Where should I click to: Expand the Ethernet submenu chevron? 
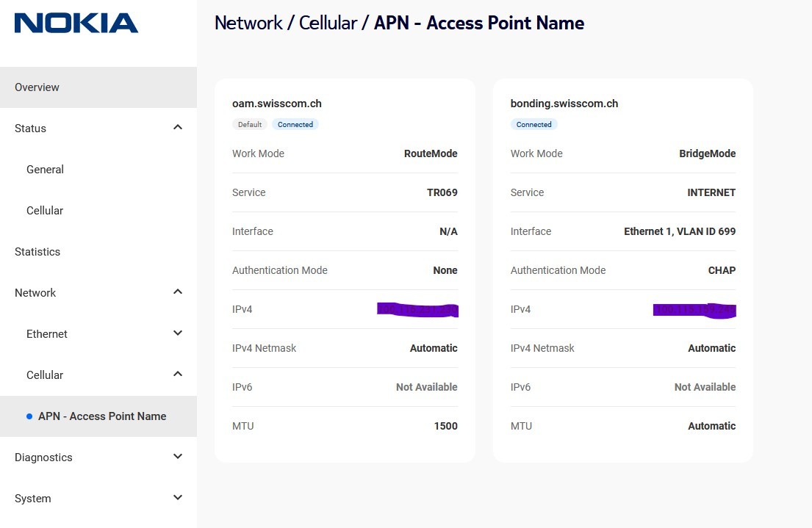click(177, 333)
